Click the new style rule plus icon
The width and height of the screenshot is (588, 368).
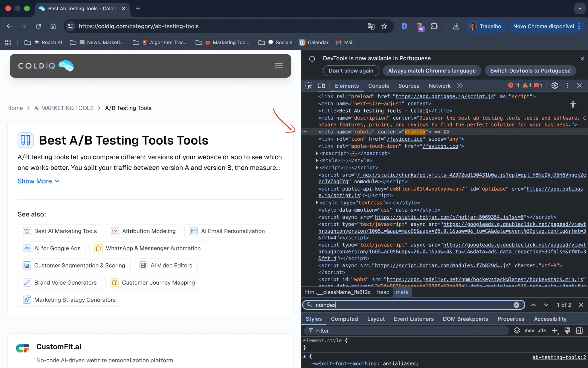click(555, 331)
